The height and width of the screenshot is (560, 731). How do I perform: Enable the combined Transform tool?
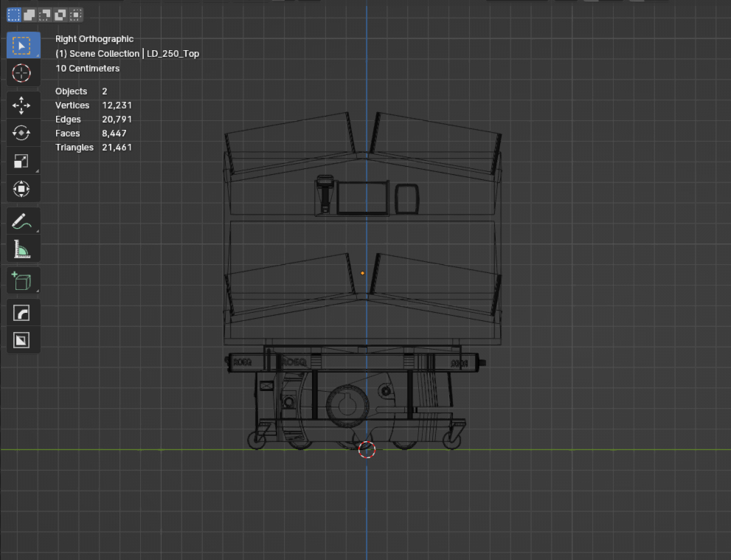(21, 189)
